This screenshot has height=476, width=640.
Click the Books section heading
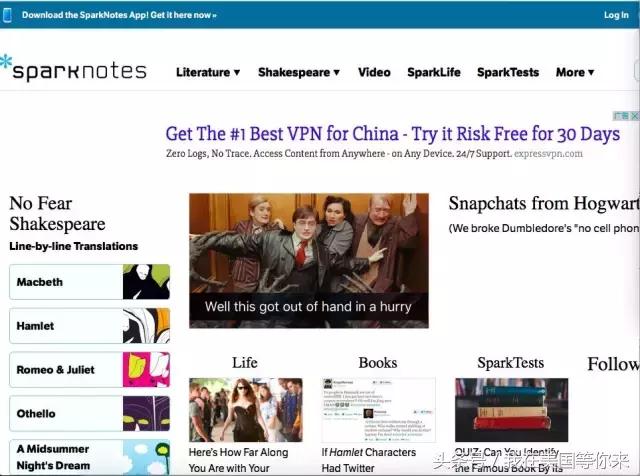point(378,363)
